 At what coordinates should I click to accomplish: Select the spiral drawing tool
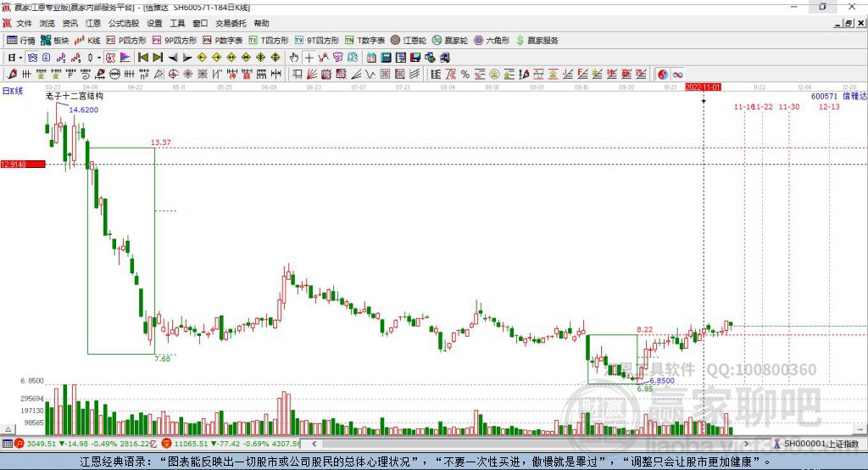[86, 75]
